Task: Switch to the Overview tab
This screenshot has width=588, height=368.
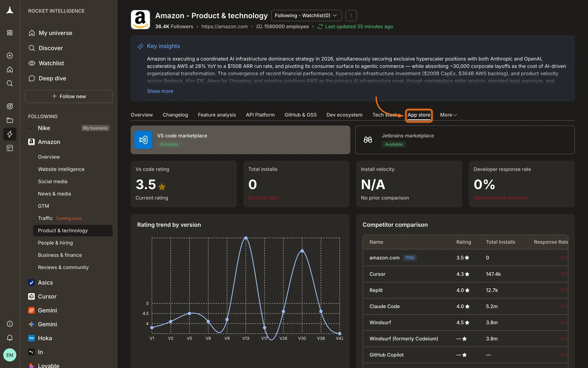Action: [x=142, y=115]
